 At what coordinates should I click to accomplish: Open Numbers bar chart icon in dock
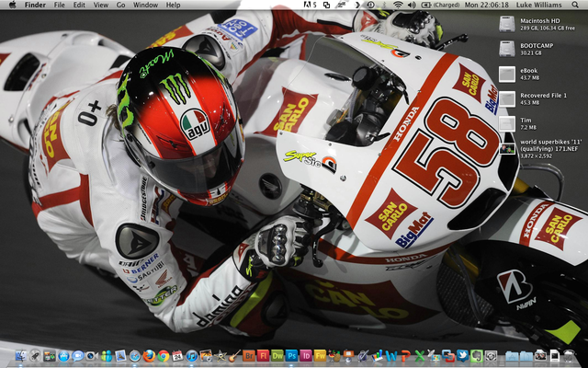[x=377, y=356]
